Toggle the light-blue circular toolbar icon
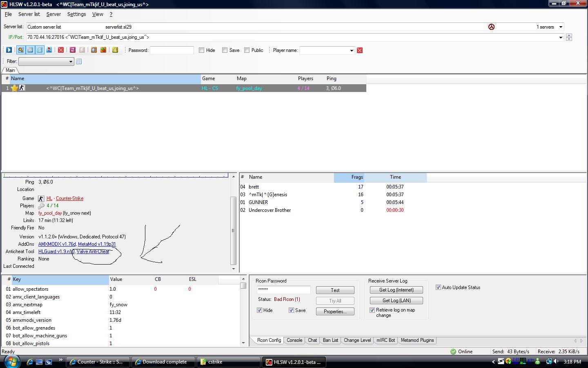This screenshot has width=588, height=368. (x=40, y=50)
